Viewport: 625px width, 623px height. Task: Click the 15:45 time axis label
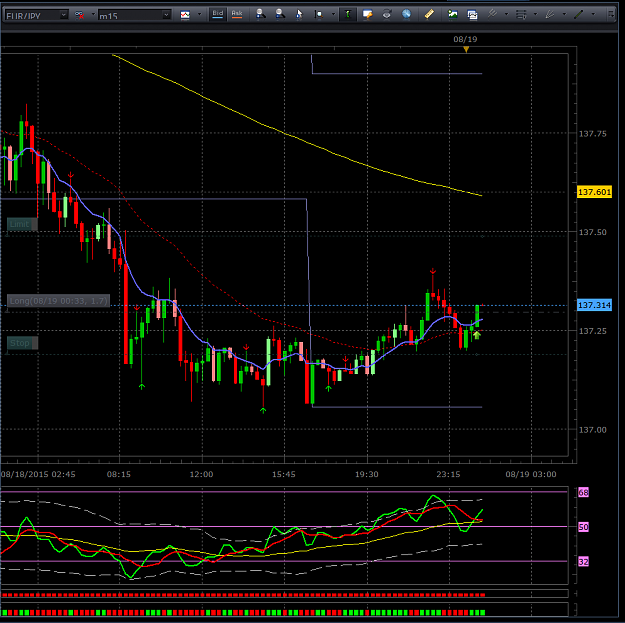tap(284, 474)
